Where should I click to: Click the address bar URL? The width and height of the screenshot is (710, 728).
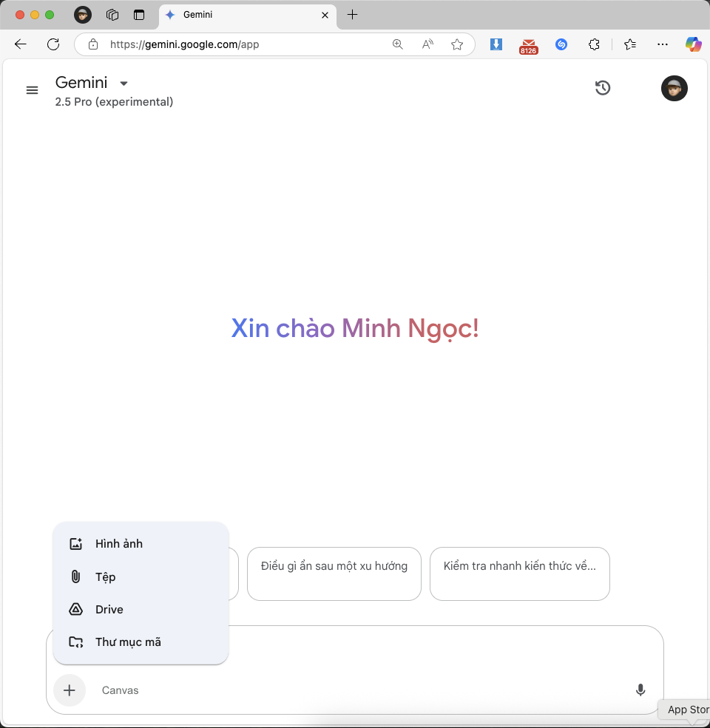click(184, 44)
